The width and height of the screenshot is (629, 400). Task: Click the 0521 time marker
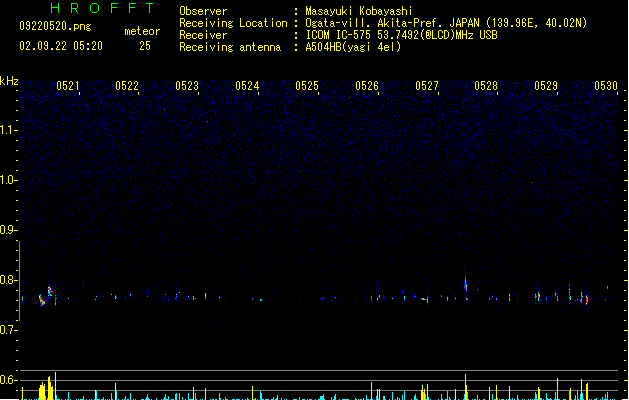click(x=67, y=86)
